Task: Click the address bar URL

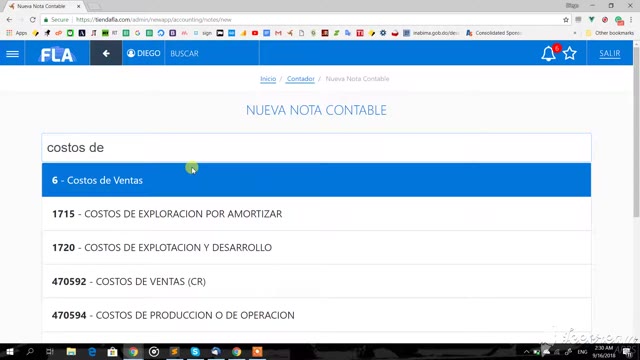Action: pos(154,20)
